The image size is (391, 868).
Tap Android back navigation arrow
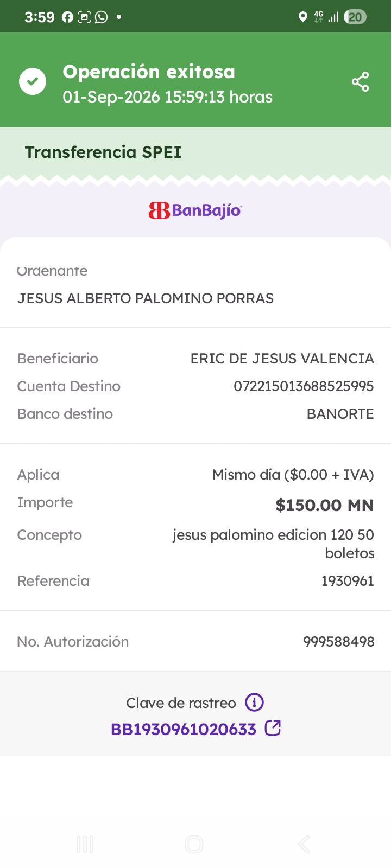(304, 844)
